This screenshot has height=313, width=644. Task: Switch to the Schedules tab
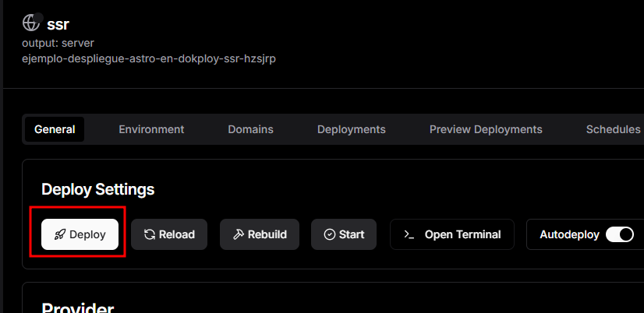click(613, 129)
